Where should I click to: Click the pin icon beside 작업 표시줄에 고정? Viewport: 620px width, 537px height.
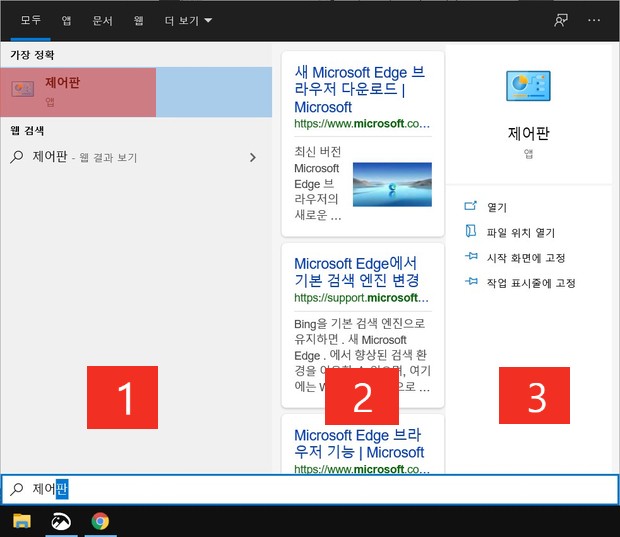[471, 281]
